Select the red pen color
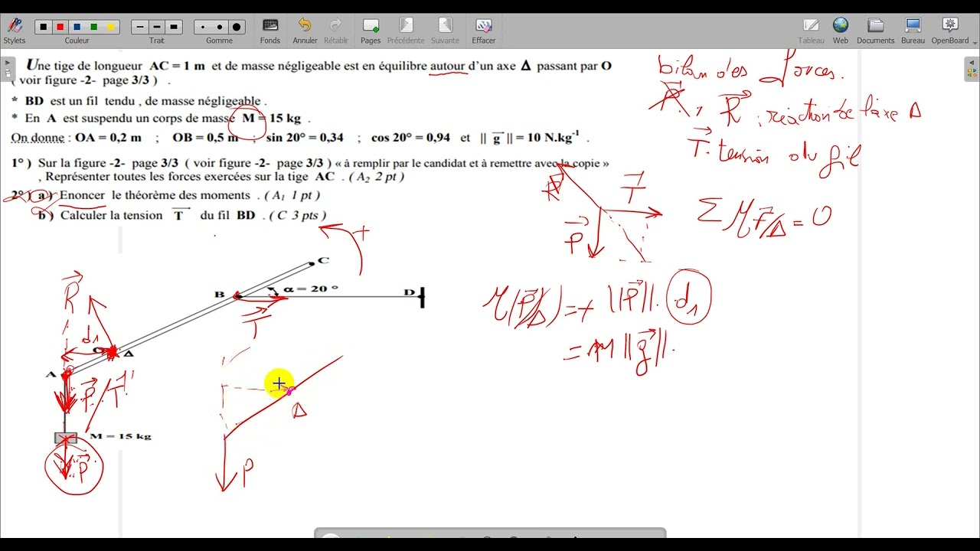Viewport: 980px width, 551px height. point(60,27)
